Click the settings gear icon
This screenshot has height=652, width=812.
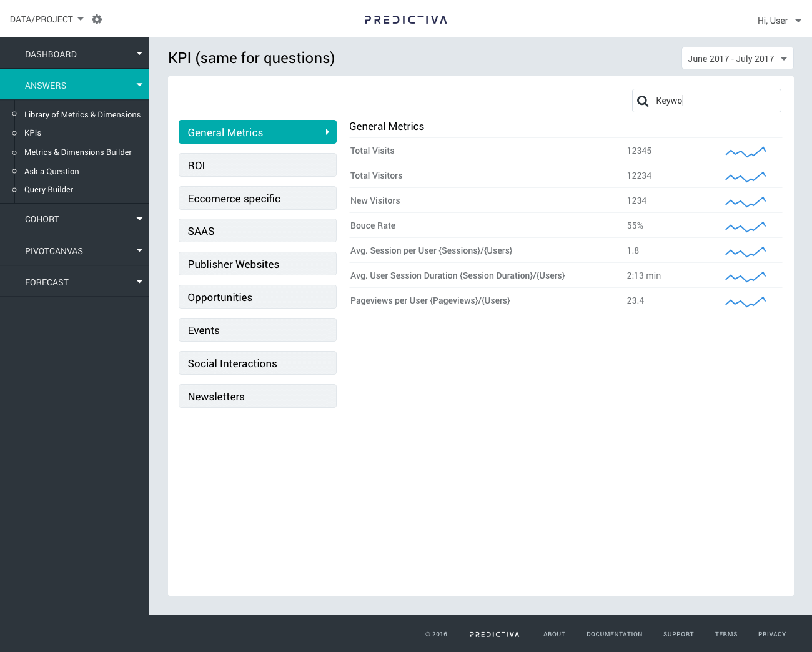[x=97, y=19]
